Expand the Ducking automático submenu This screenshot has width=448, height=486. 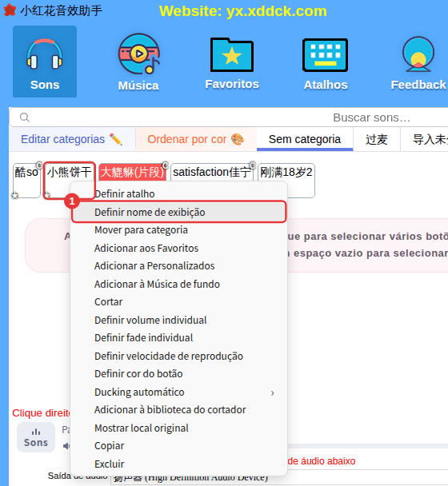179,392
